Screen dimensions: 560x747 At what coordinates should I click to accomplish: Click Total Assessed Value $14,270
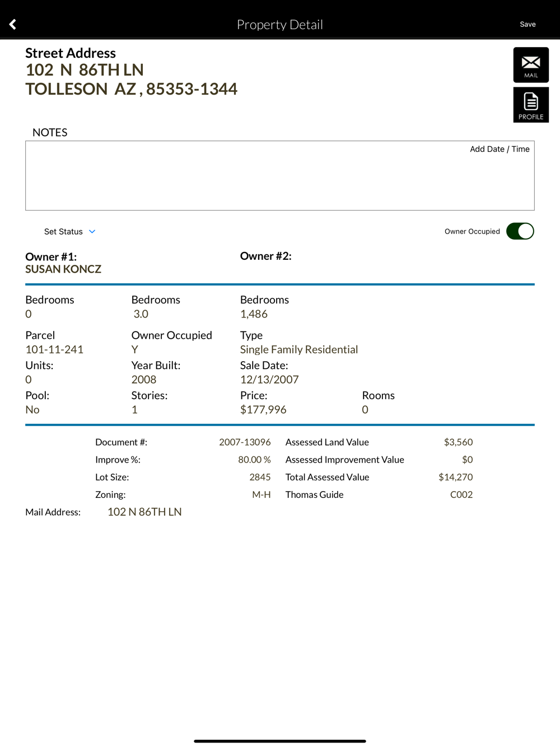point(455,477)
